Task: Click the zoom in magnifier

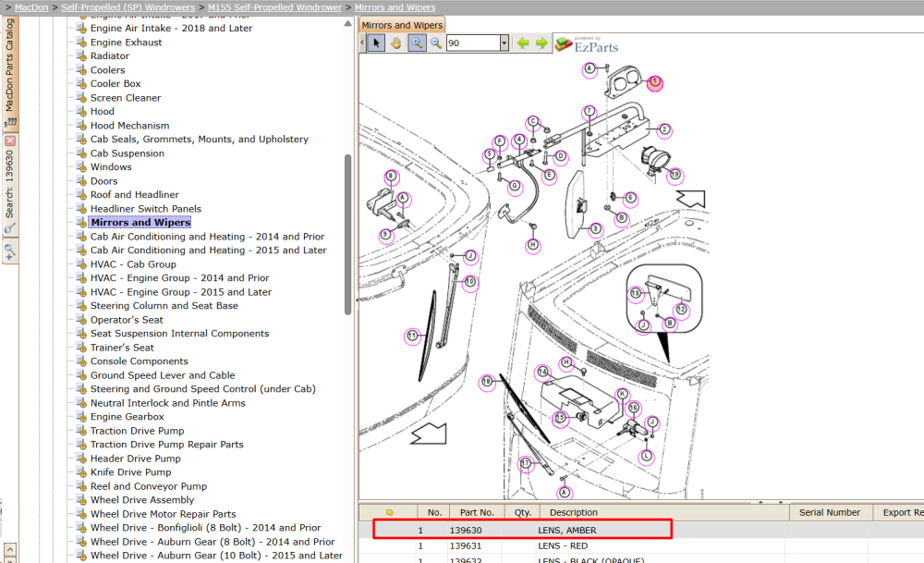Action: pos(417,43)
